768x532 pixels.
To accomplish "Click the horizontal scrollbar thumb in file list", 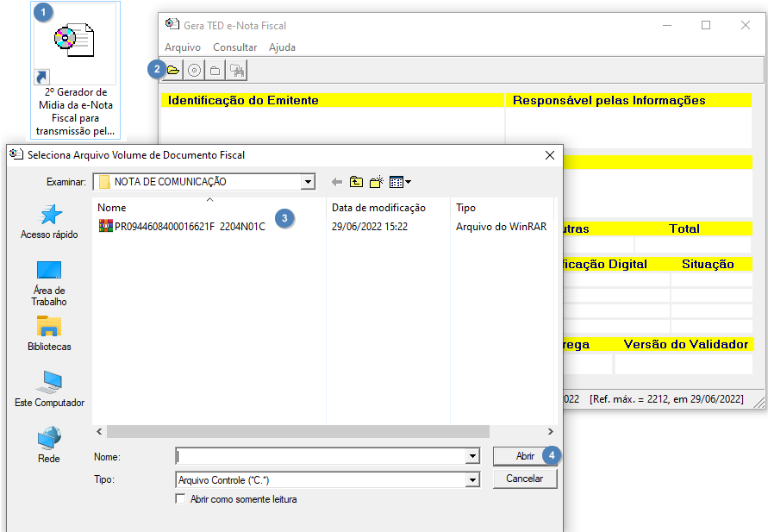I will [297, 432].
